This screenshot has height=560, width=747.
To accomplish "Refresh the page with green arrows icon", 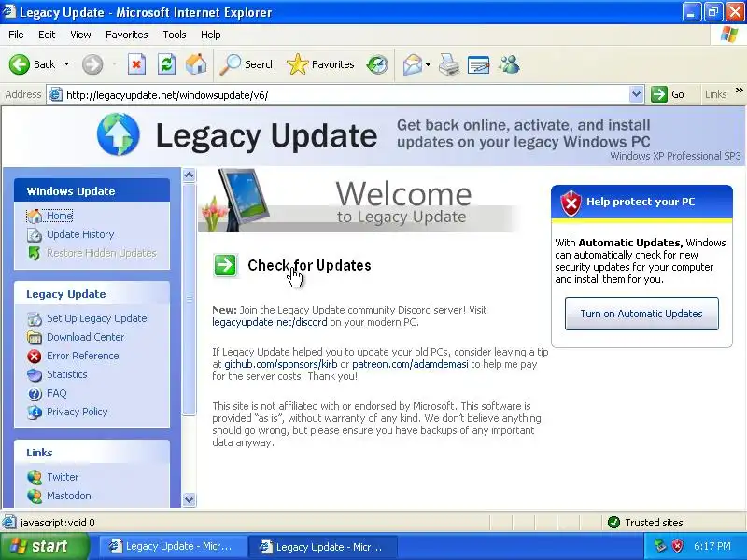I will point(166,64).
